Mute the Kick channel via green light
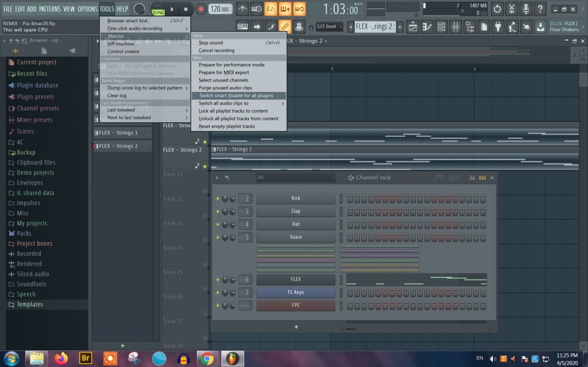 [x=218, y=199]
